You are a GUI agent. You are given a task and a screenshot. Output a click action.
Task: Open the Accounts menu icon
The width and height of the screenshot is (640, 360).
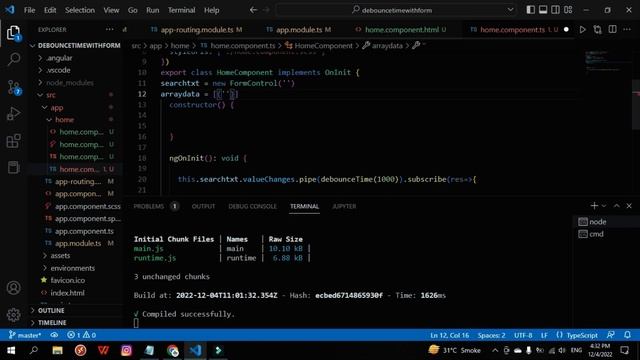13,288
